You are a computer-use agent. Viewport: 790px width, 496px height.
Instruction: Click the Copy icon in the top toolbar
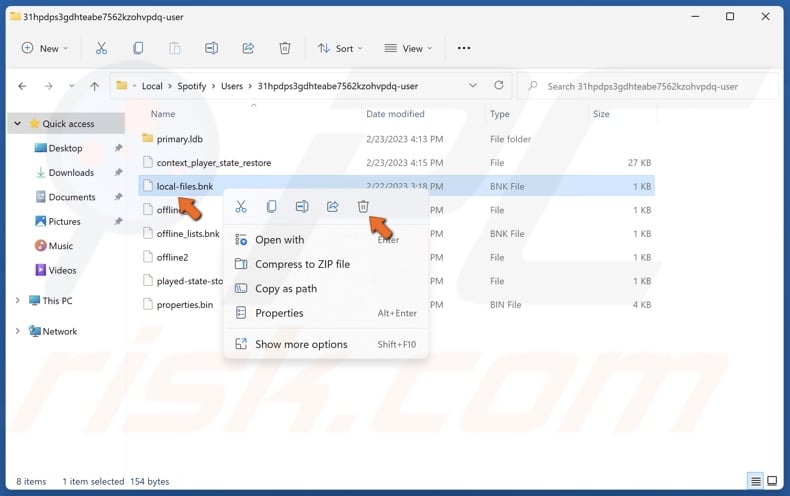tap(138, 48)
